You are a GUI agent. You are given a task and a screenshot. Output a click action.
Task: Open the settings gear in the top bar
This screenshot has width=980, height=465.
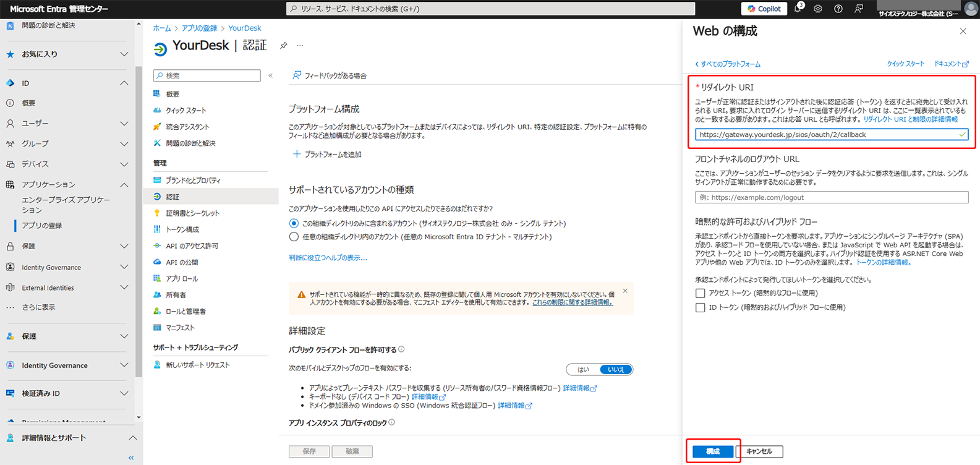coord(818,9)
